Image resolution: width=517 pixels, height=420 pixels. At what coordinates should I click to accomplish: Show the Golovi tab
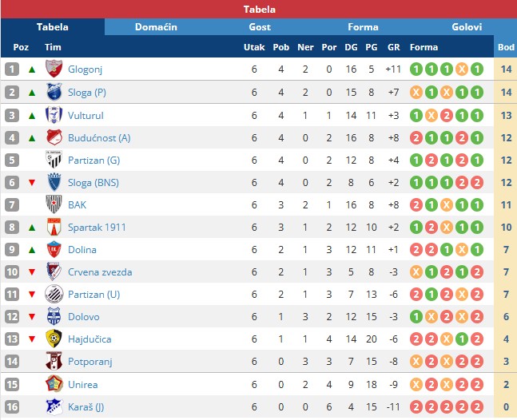tap(466, 27)
